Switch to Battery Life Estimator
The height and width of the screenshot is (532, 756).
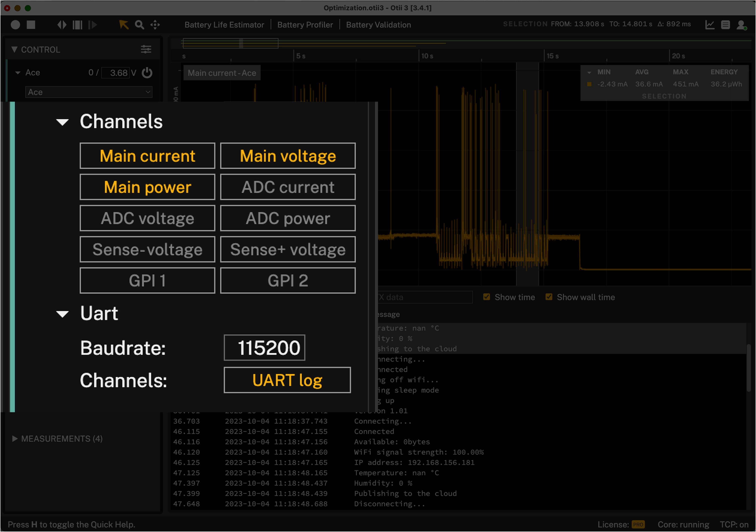224,25
